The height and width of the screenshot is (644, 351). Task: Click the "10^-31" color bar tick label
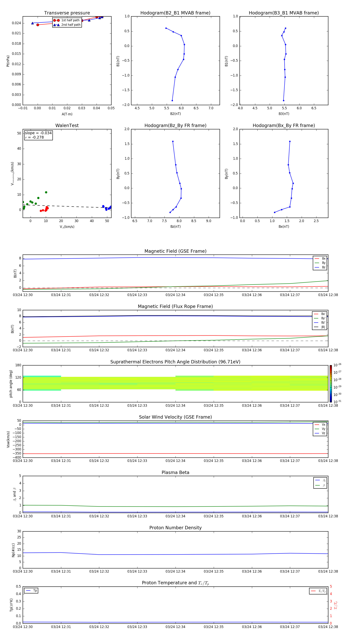click(337, 402)
